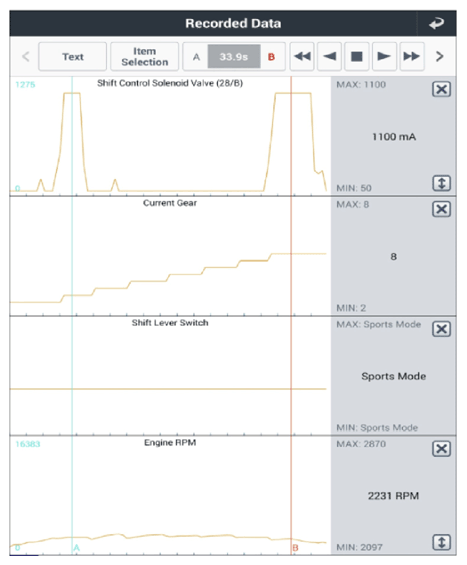Image resolution: width=467 pixels, height=565 pixels.
Task: Click the 33.9s time display
Action: [x=234, y=57]
